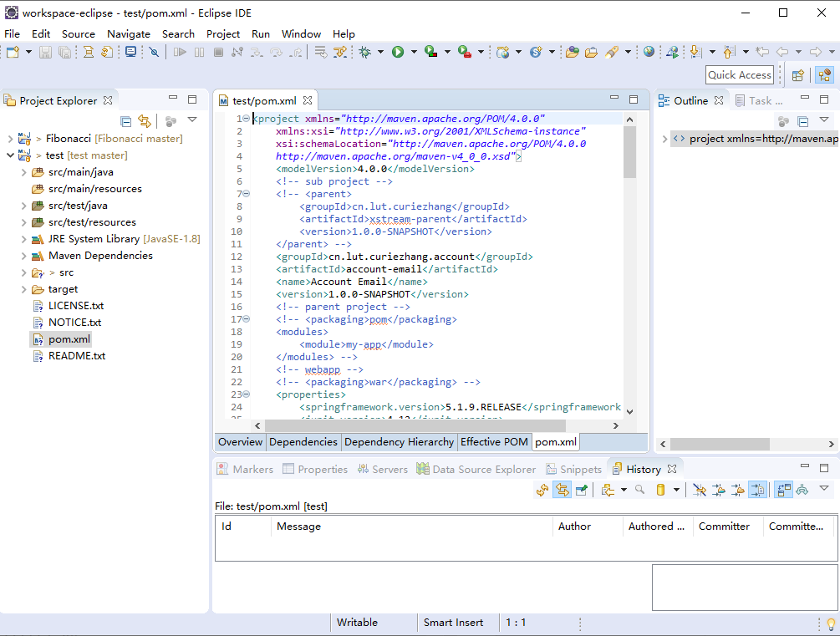This screenshot has height=636, width=840.
Task: Click the Quick Access search field
Action: tap(740, 75)
